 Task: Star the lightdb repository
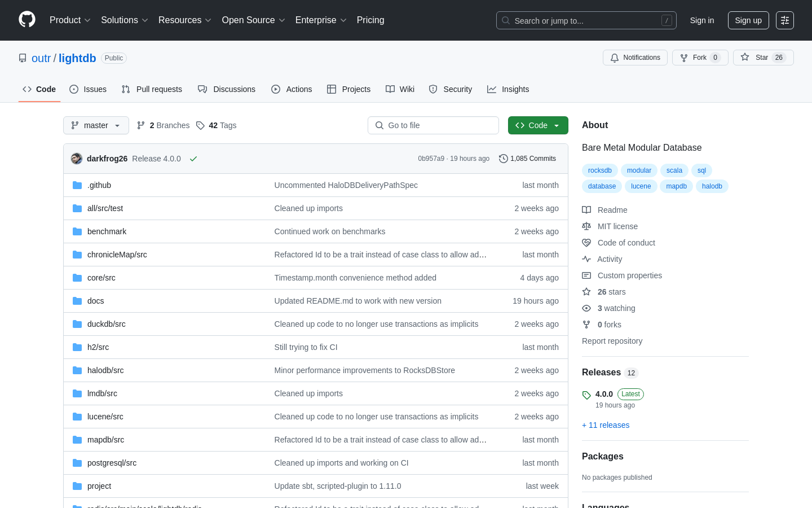pos(763,58)
